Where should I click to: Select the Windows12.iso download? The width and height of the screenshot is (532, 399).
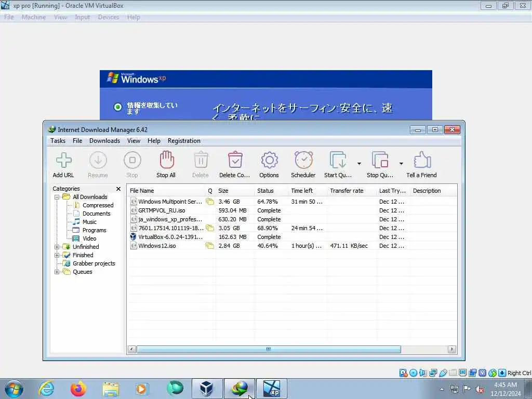(292, 246)
